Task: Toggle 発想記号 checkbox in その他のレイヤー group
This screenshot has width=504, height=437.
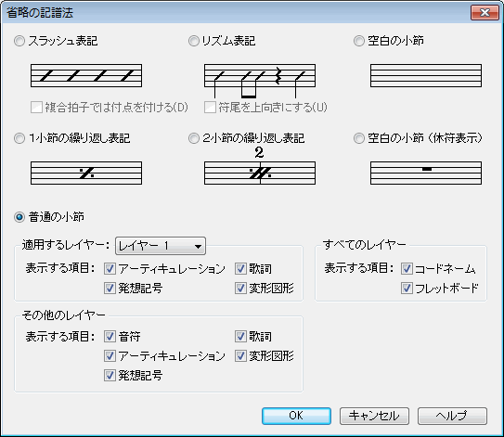Action: pos(110,375)
